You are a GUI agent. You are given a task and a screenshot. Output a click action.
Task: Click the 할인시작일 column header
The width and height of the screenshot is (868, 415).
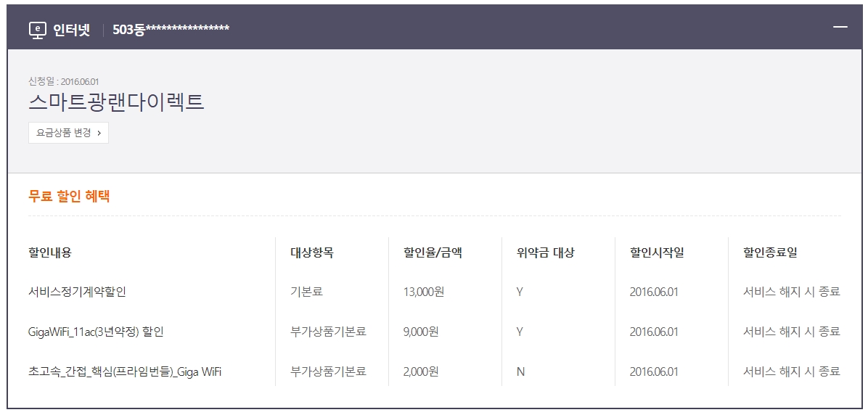coord(657,252)
